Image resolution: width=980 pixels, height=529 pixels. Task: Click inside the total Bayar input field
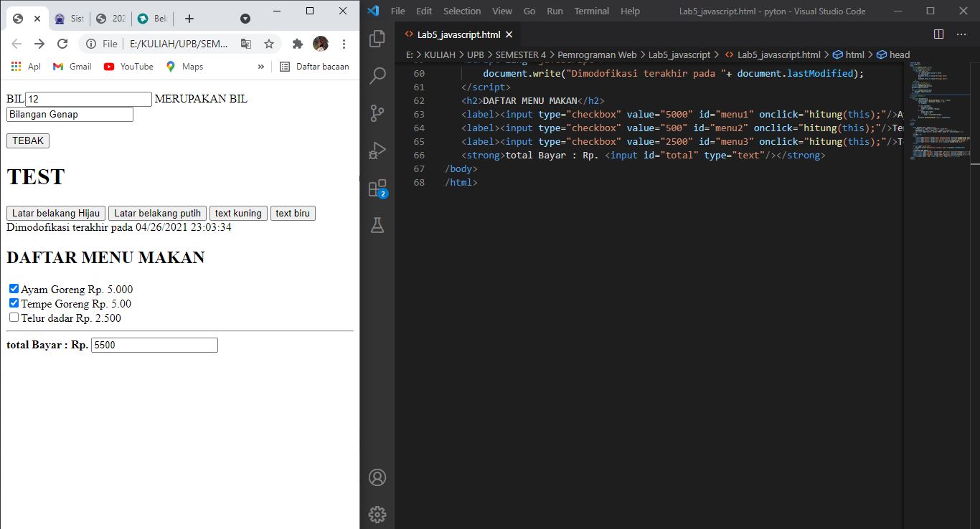click(154, 345)
